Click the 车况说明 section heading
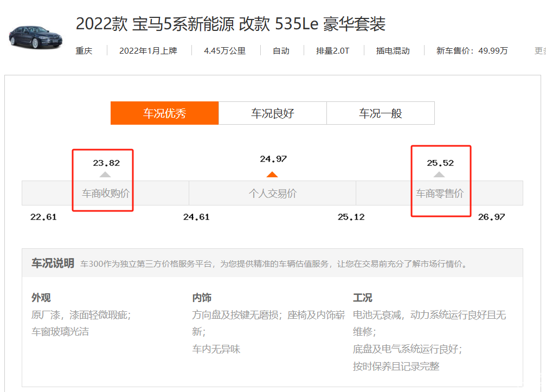This screenshot has width=546, height=392. tap(53, 264)
